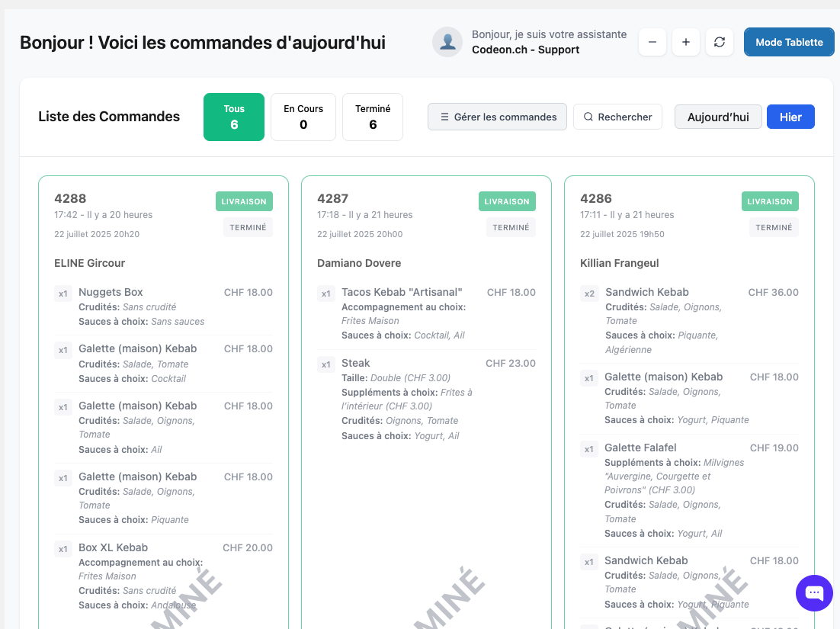This screenshot has width=840, height=629.
Task: Refresh orders with the reload icon
Action: pyautogui.click(x=720, y=42)
